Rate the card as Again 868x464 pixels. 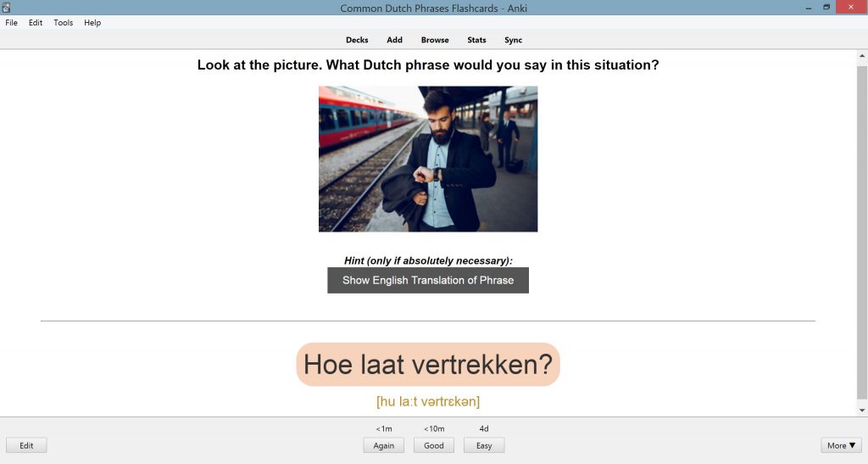[384, 445]
